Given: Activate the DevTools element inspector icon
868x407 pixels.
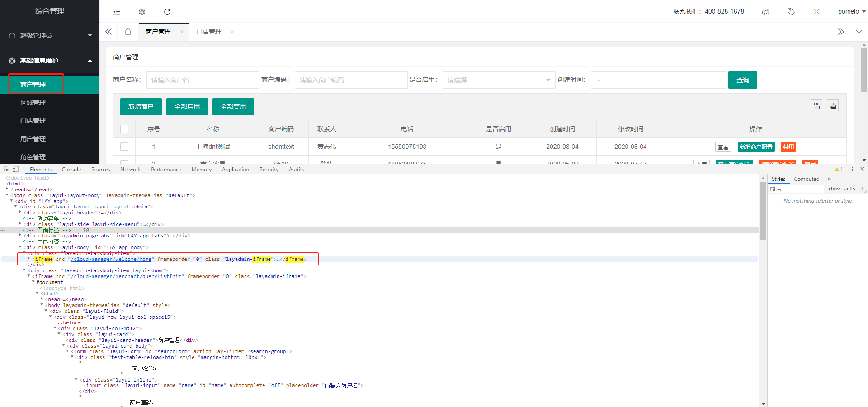Looking at the screenshot, I should click(6, 169).
